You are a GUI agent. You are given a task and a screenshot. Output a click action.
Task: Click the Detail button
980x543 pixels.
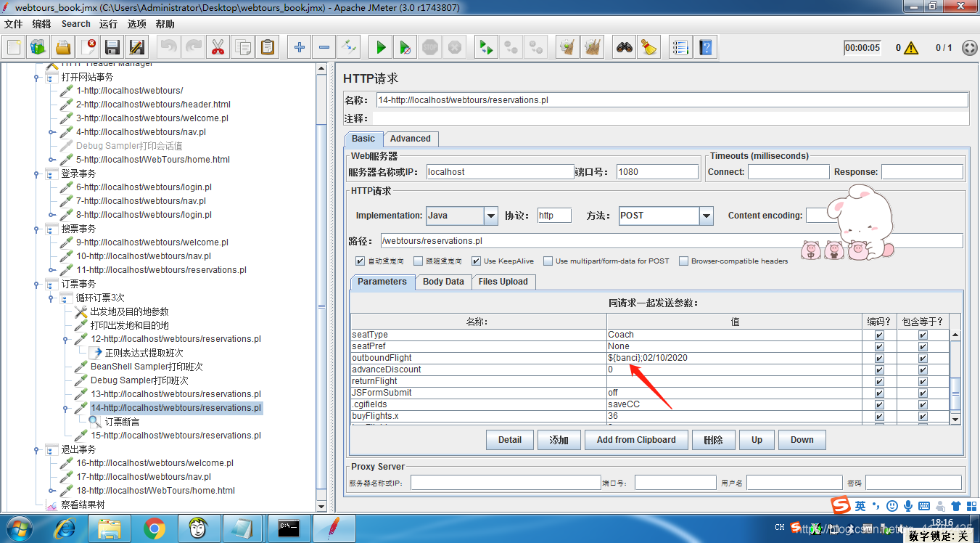click(x=510, y=440)
